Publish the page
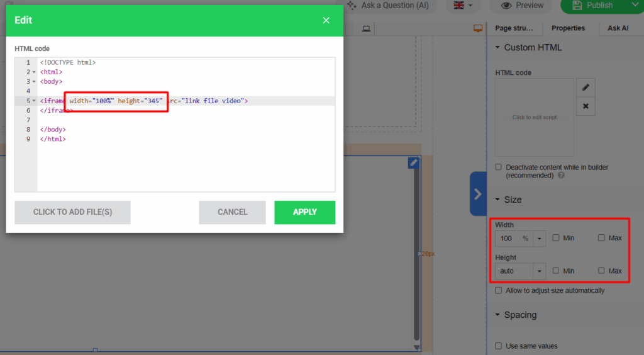The height and width of the screenshot is (355, 644). [593, 5]
